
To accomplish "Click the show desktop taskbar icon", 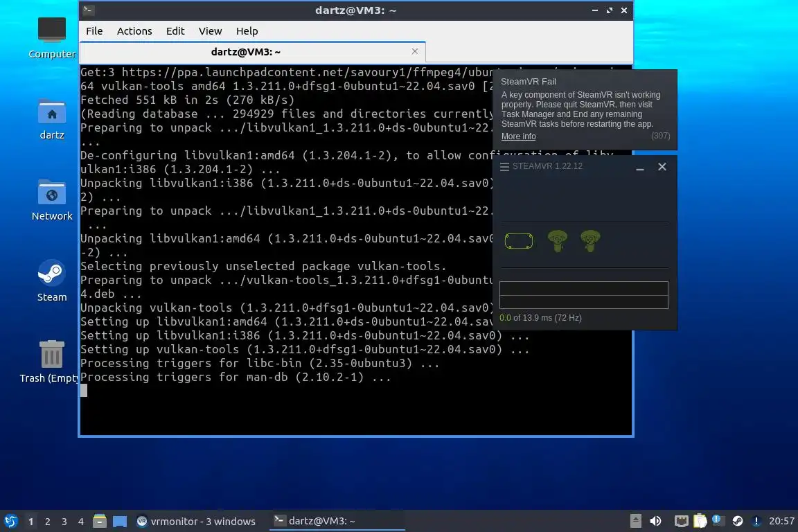I will pos(120,522).
